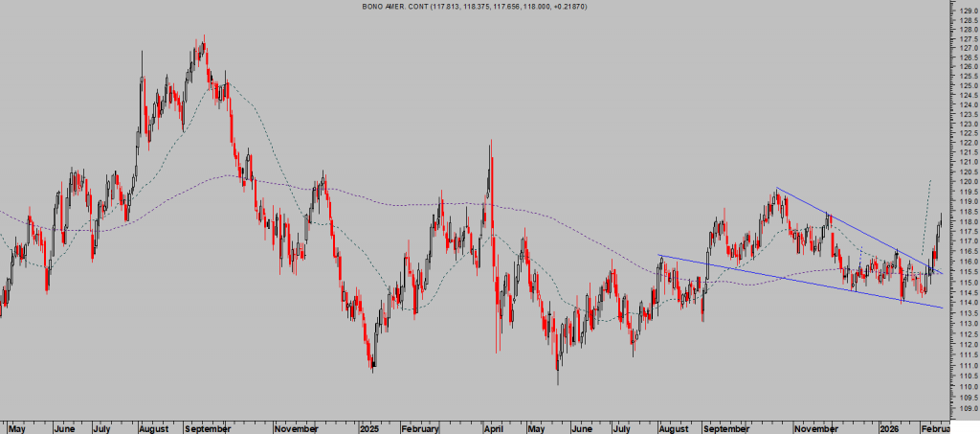The image size is (980, 434).
Task: Click the highest candle peak near 128
Action: (x=204, y=40)
